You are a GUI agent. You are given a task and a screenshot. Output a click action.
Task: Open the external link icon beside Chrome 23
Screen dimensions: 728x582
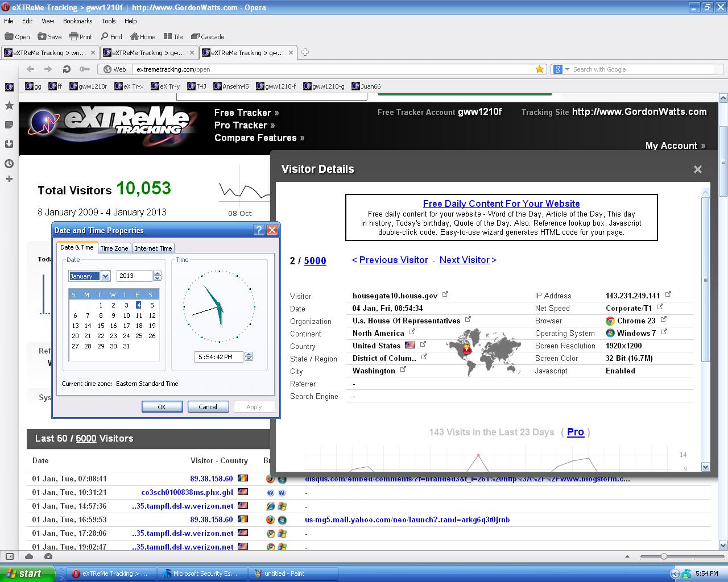point(663,319)
